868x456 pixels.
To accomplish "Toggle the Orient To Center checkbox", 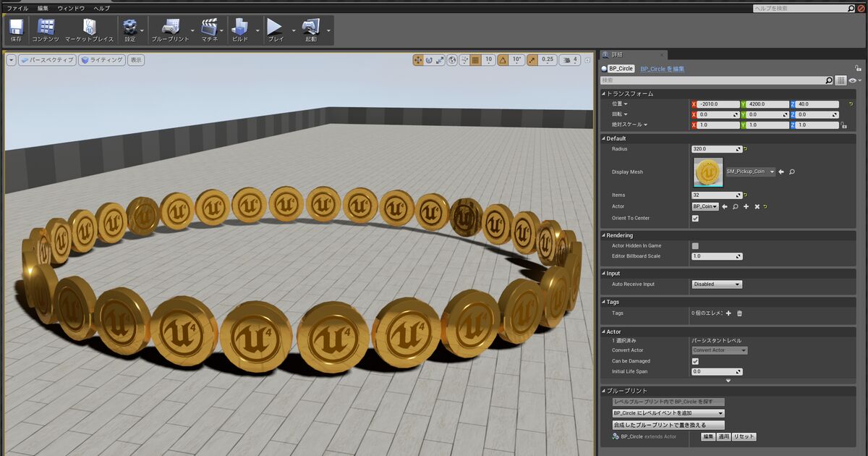I will (695, 218).
